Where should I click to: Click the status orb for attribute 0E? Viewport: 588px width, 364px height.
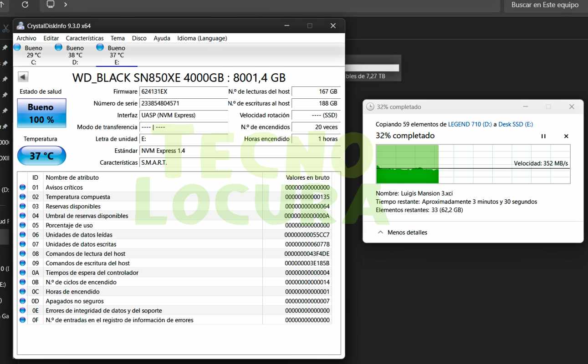pyautogui.click(x=22, y=311)
